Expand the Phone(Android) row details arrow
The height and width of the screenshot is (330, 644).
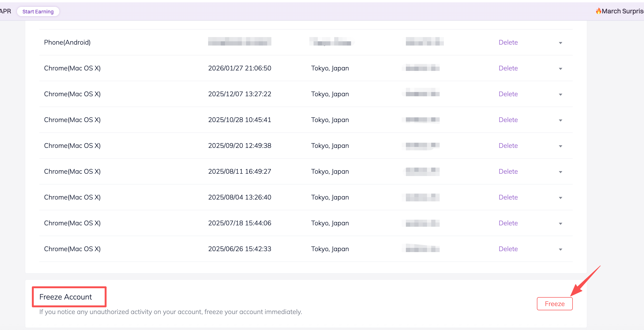point(561,43)
